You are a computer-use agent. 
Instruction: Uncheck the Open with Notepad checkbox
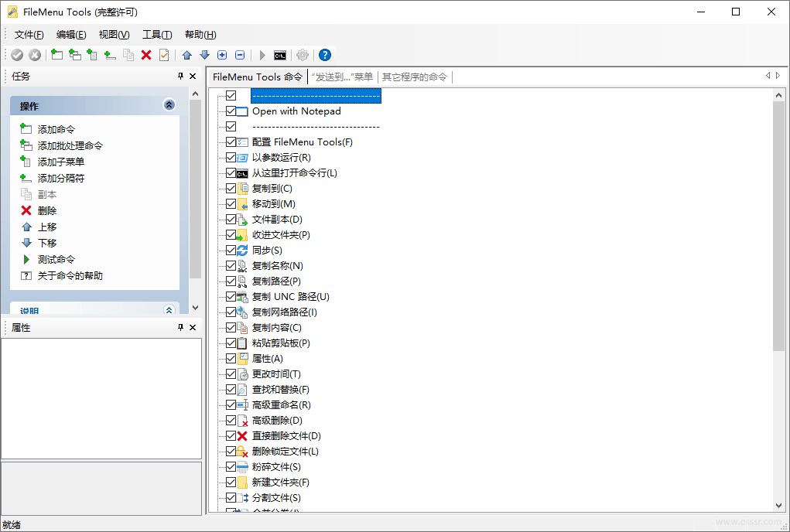pyautogui.click(x=231, y=111)
